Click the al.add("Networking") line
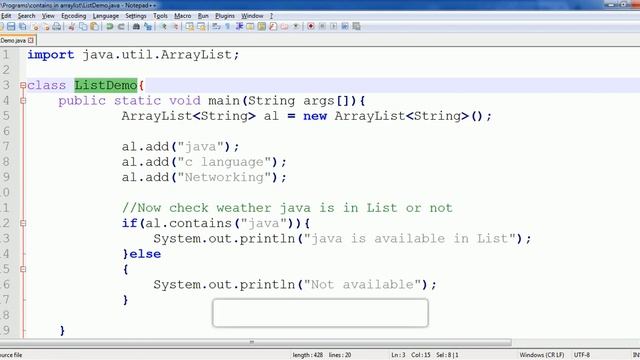Viewport: 640px width, 360px height. (x=204, y=178)
